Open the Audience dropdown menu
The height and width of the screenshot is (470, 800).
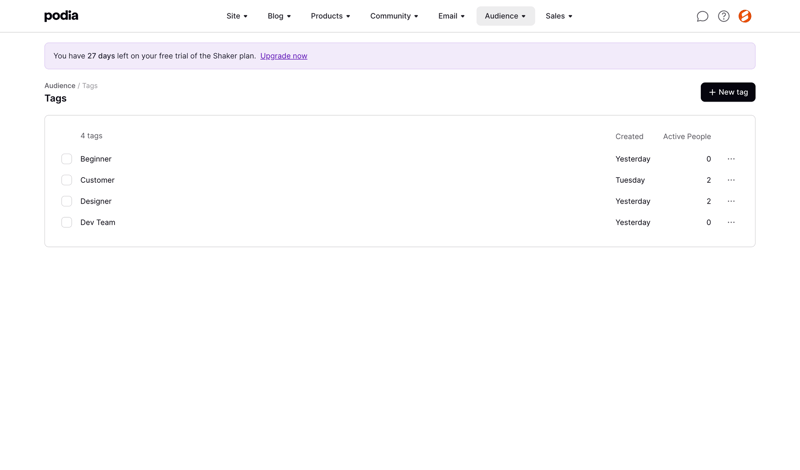point(505,16)
